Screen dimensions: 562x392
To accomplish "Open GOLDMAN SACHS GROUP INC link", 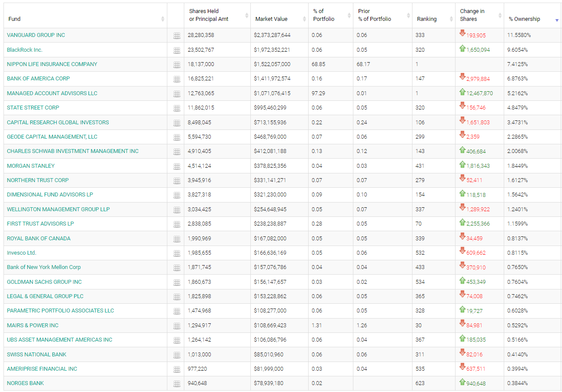I will pyautogui.click(x=44, y=282).
